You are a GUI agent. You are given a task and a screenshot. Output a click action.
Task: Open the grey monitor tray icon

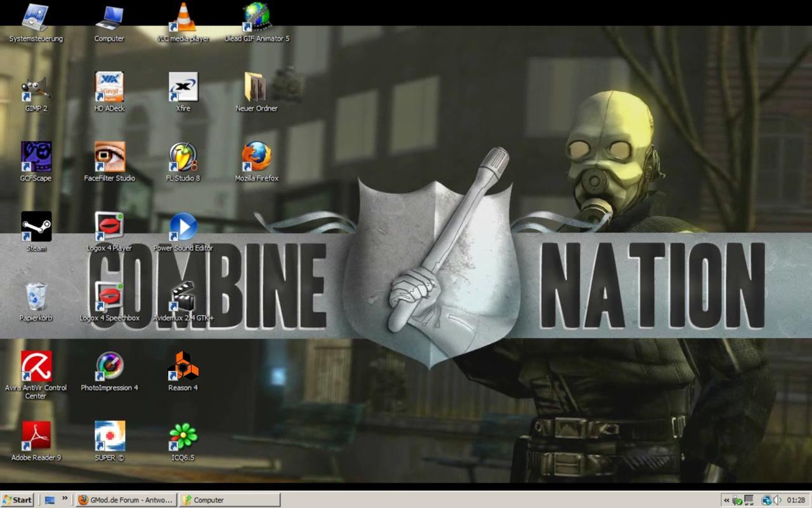coord(749,500)
